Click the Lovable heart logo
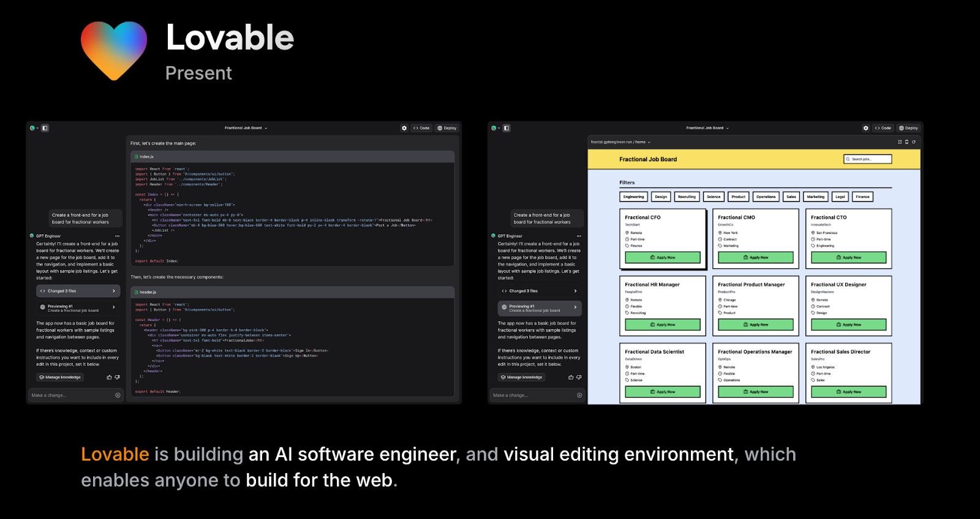The width and height of the screenshot is (980, 519). coord(114,51)
